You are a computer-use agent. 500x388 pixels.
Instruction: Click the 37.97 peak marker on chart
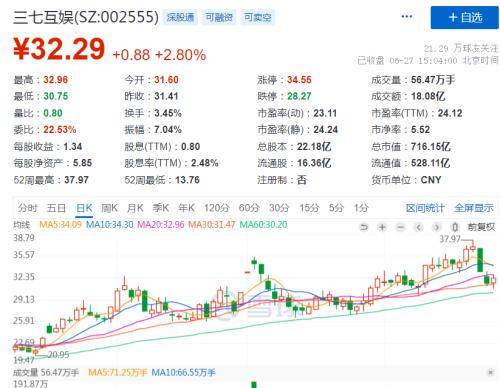pyautogui.click(x=450, y=239)
